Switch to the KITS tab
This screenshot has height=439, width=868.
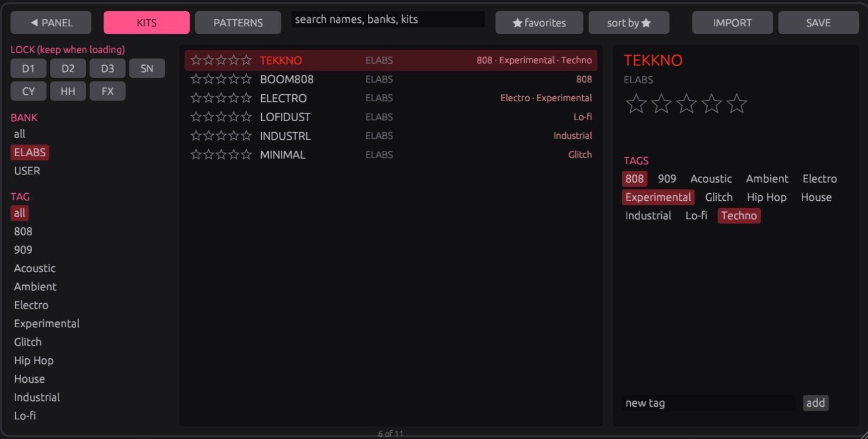coord(146,23)
